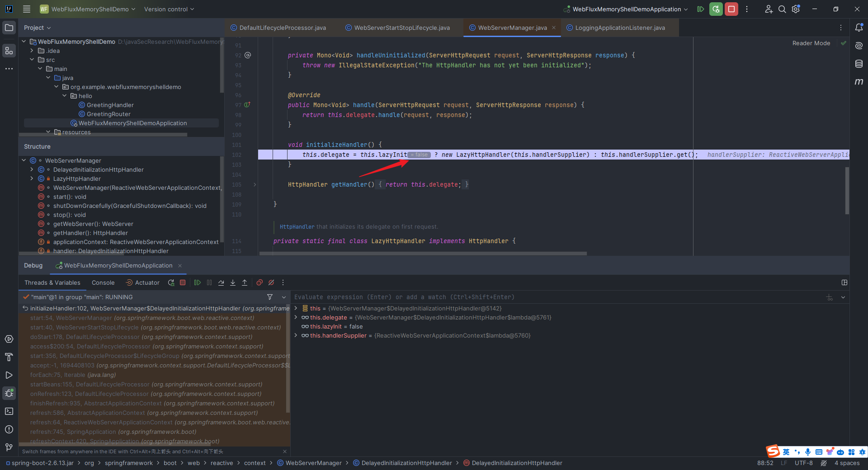Viewport: 868px width, 470px height.
Task: Open Code With Me icon
Action: [769, 9]
